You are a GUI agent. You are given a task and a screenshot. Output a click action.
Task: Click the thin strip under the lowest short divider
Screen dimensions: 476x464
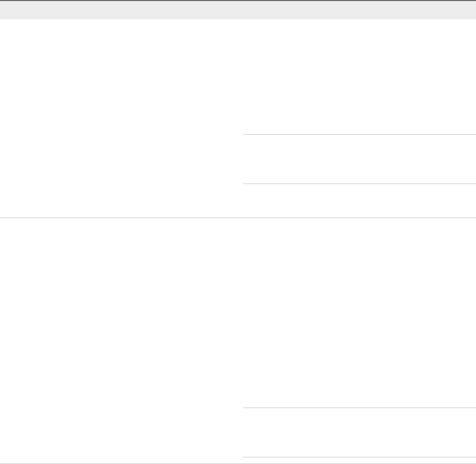359,460
